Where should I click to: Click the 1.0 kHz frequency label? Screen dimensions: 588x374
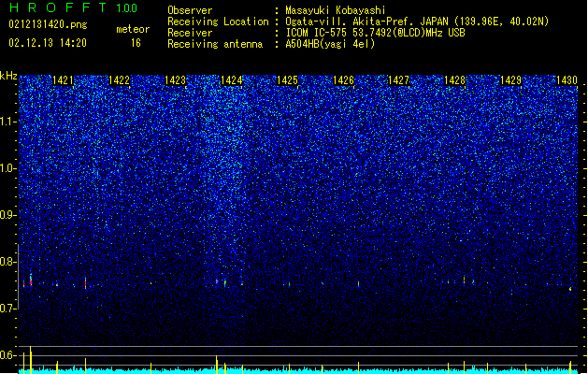8,168
